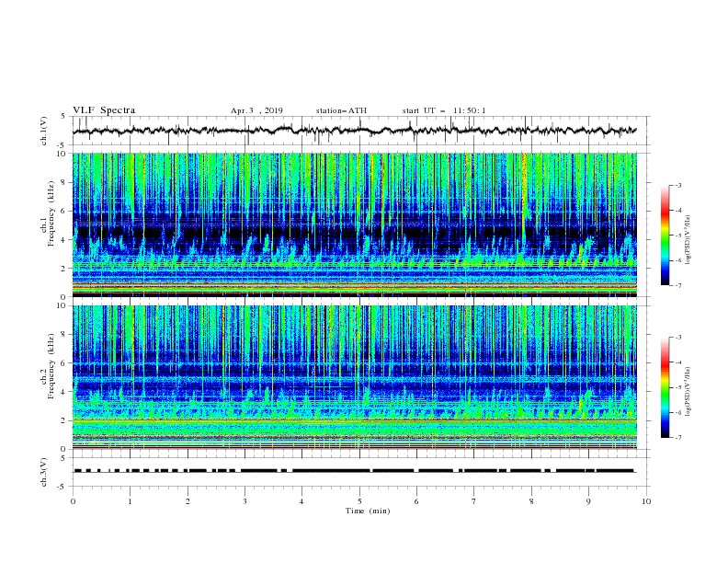The image size is (728, 563).
Task: Click time axis tick label "6"
Action: (416, 501)
